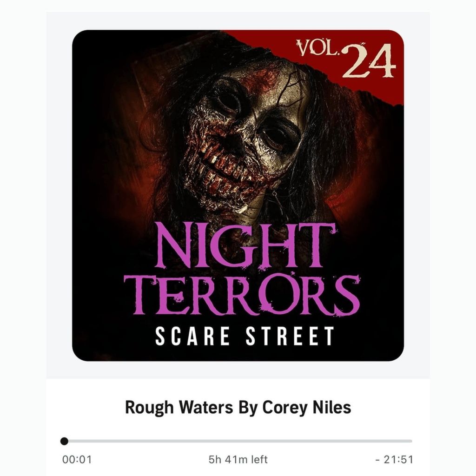The image size is (476, 476).
Task: Open the Night Terrors cover art
Action: coord(238,196)
